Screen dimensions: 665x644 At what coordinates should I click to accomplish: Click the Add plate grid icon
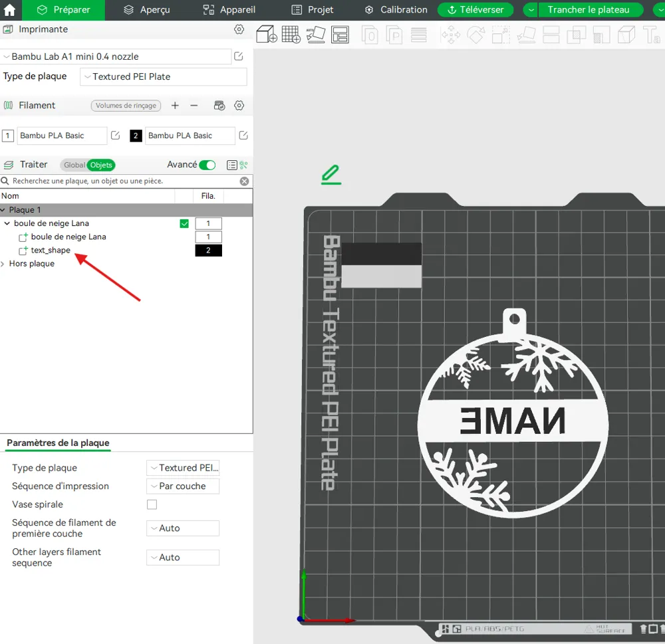[291, 35]
